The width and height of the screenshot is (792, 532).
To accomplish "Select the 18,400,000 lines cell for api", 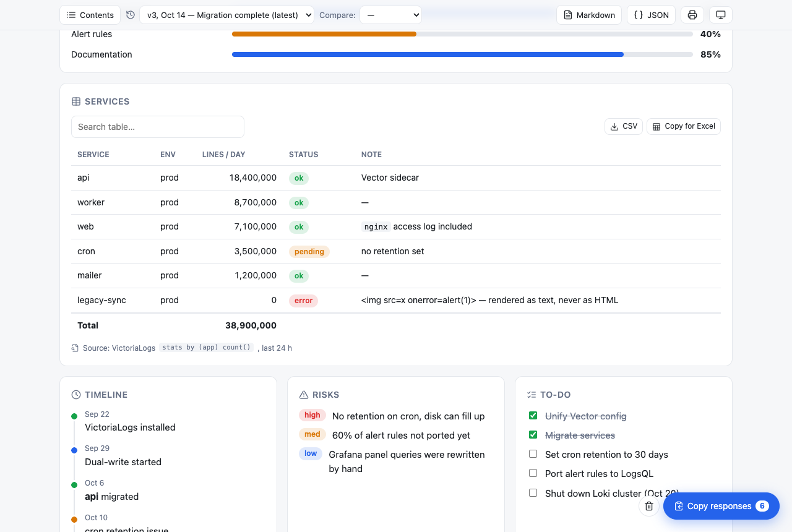I will (253, 178).
